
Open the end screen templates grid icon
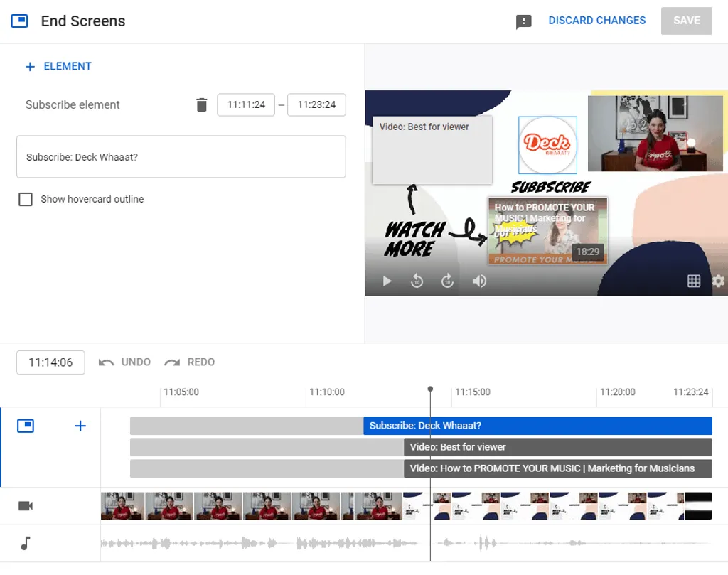(x=694, y=281)
